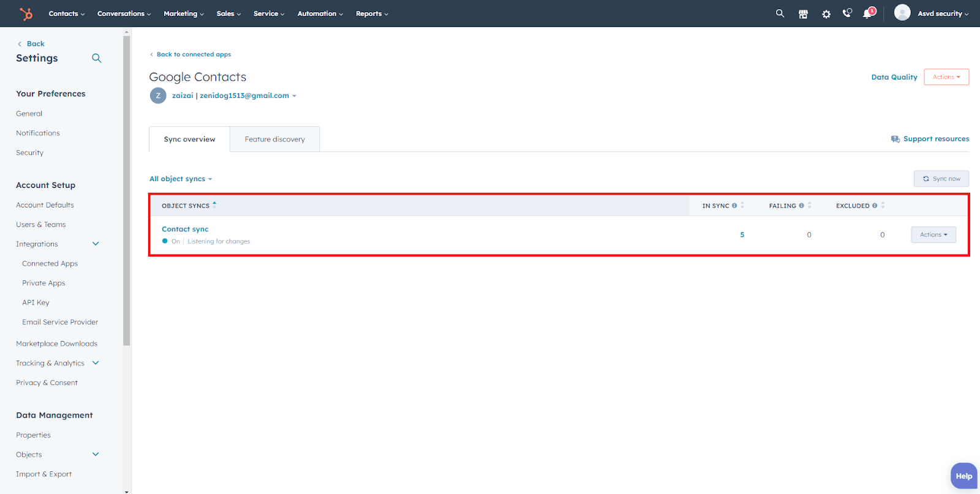Open the Help button
Viewport: 980px width, 494px height.
pos(963,476)
